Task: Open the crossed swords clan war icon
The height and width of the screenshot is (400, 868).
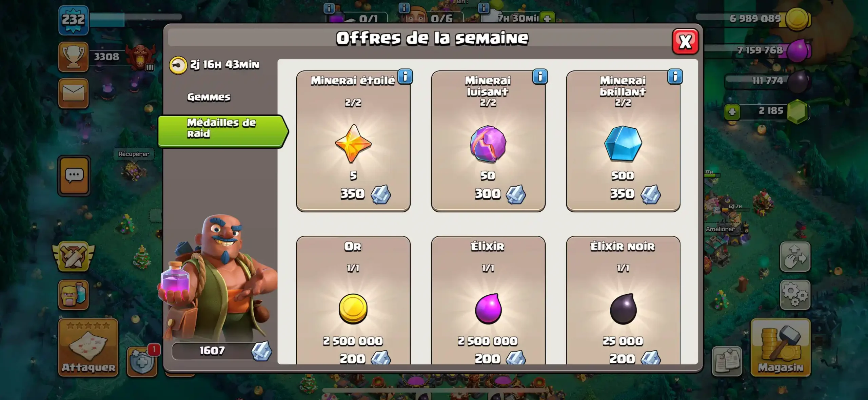Action: click(73, 256)
